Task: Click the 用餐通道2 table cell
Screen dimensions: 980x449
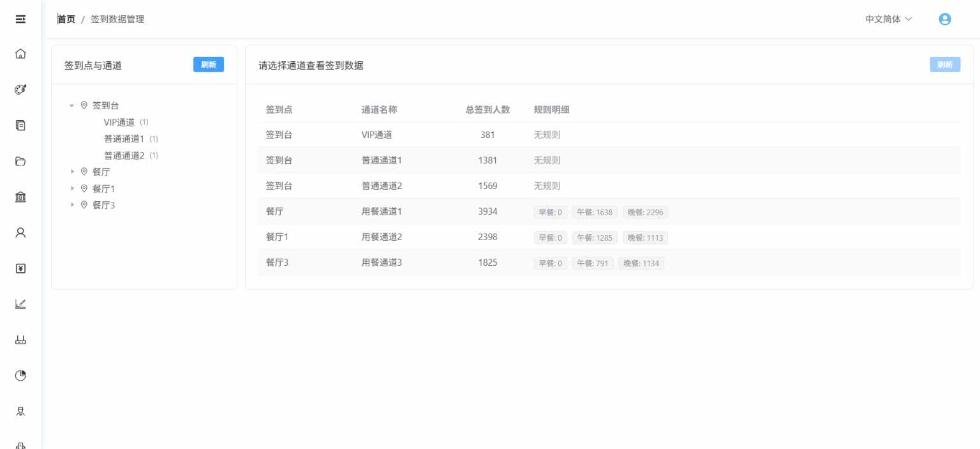Action: tap(382, 237)
